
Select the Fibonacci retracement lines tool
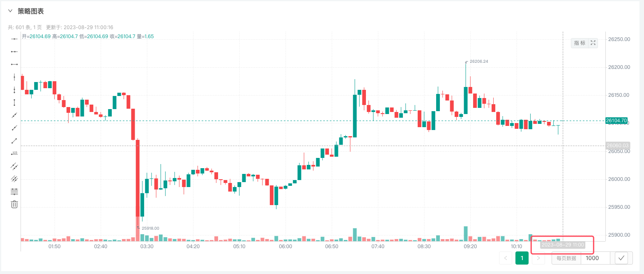(14, 192)
